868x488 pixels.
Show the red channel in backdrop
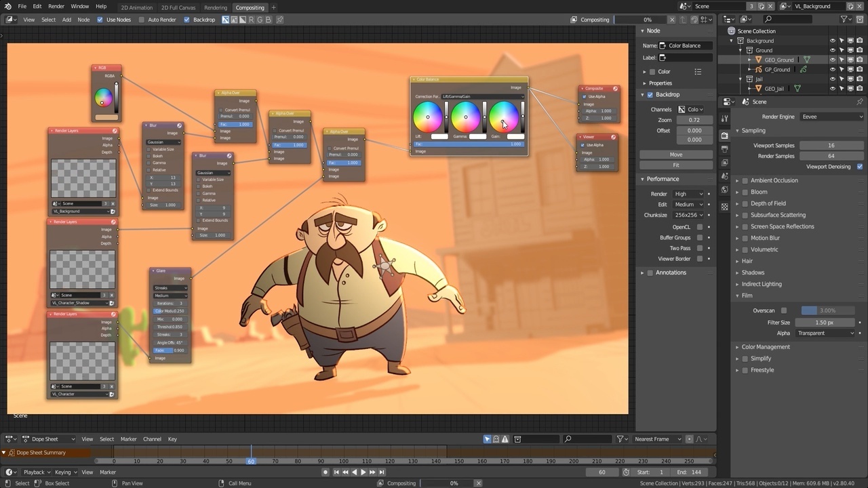[251, 20]
